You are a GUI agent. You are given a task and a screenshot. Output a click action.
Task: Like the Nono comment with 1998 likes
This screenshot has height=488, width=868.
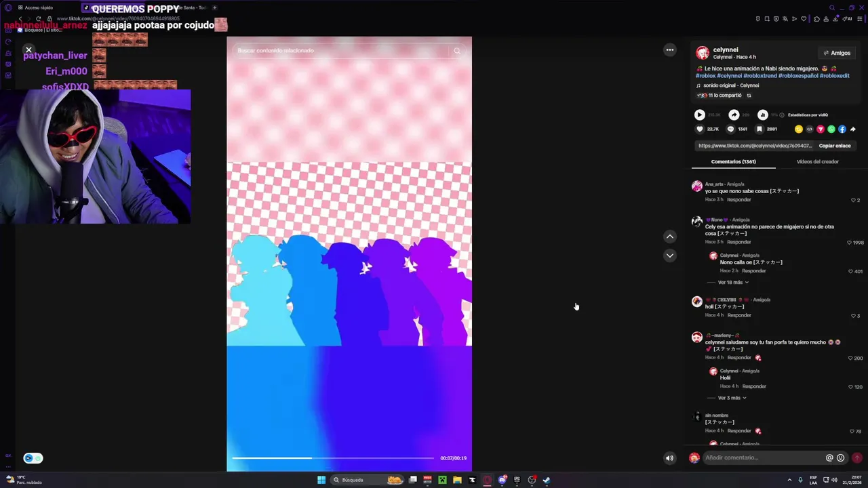click(x=849, y=243)
